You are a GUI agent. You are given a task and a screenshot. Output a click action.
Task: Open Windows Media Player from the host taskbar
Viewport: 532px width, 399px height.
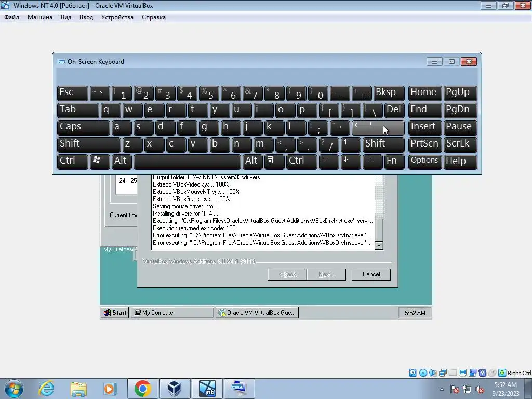click(x=110, y=389)
